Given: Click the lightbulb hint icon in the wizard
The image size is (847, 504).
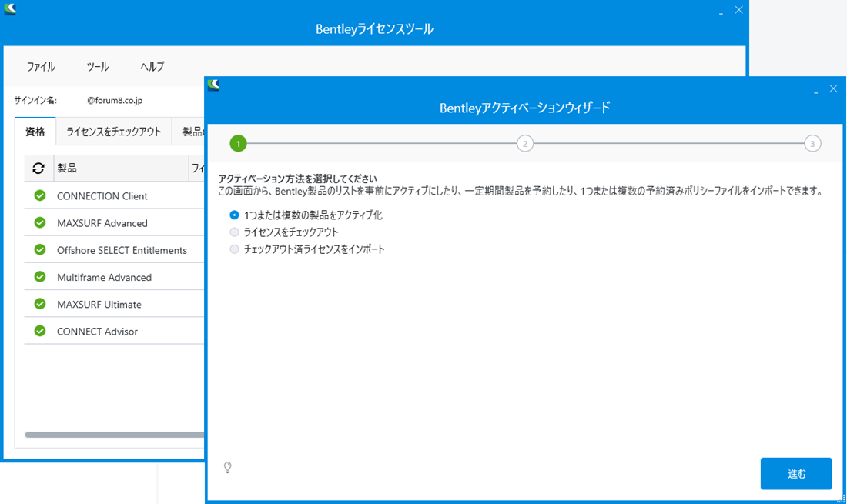Looking at the screenshot, I should pyautogui.click(x=227, y=467).
